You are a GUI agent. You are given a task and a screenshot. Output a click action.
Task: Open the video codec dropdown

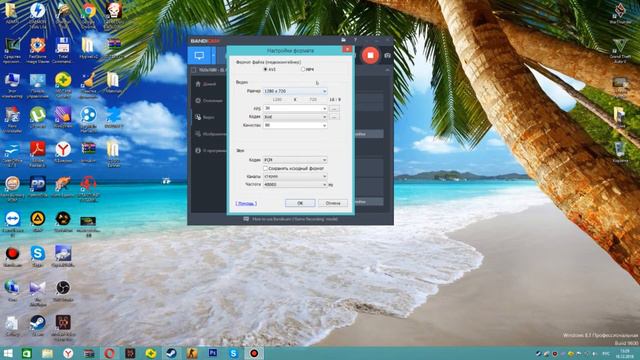(295, 117)
